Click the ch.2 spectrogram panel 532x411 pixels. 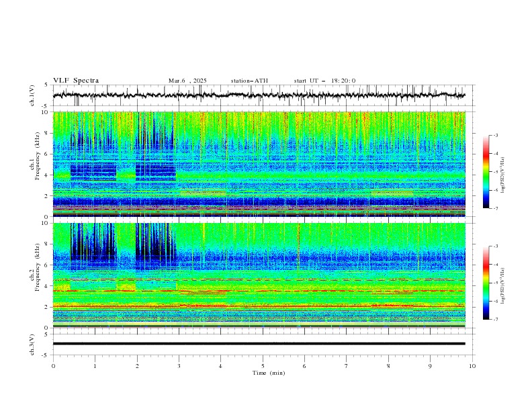pyautogui.click(x=259, y=275)
